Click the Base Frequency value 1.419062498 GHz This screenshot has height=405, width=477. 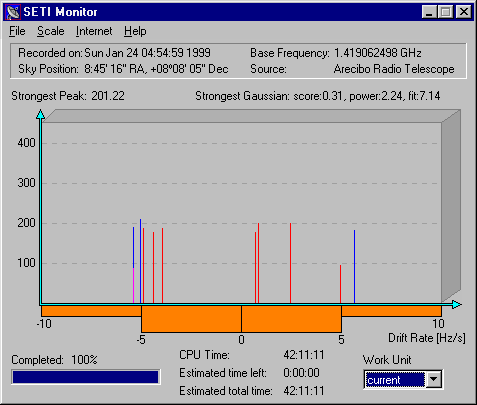pyautogui.click(x=378, y=53)
